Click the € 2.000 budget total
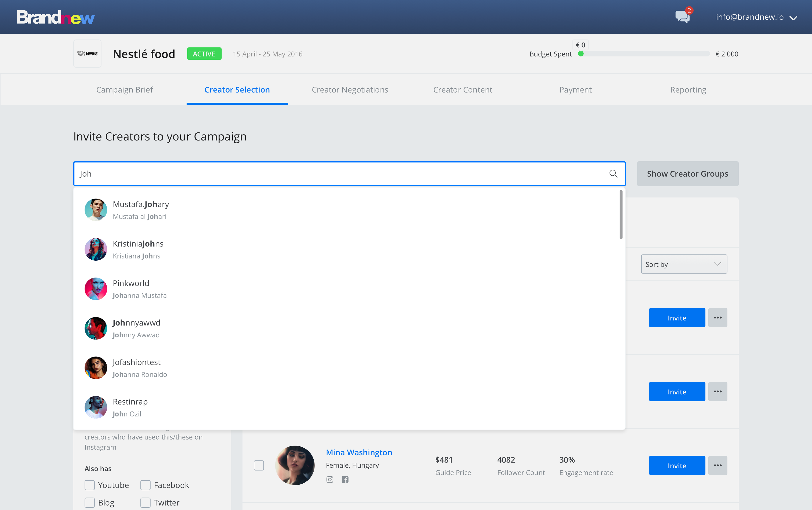The width and height of the screenshot is (812, 510). 727,54
